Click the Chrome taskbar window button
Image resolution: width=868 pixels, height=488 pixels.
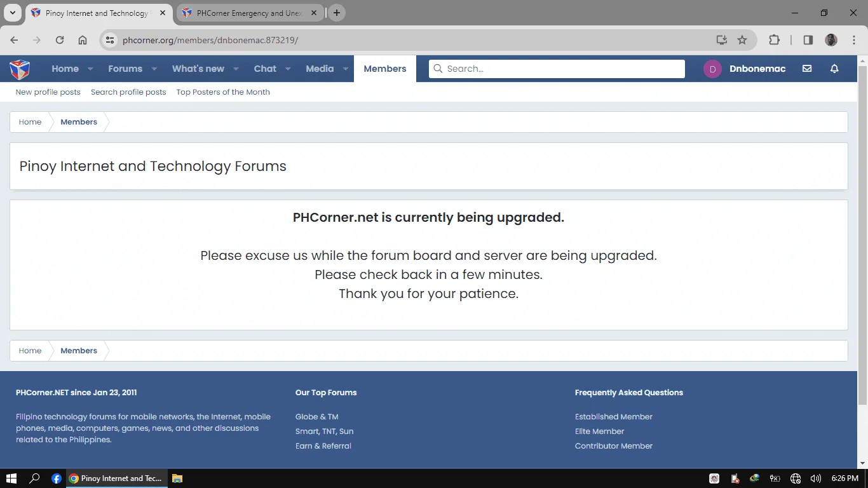(117, 478)
